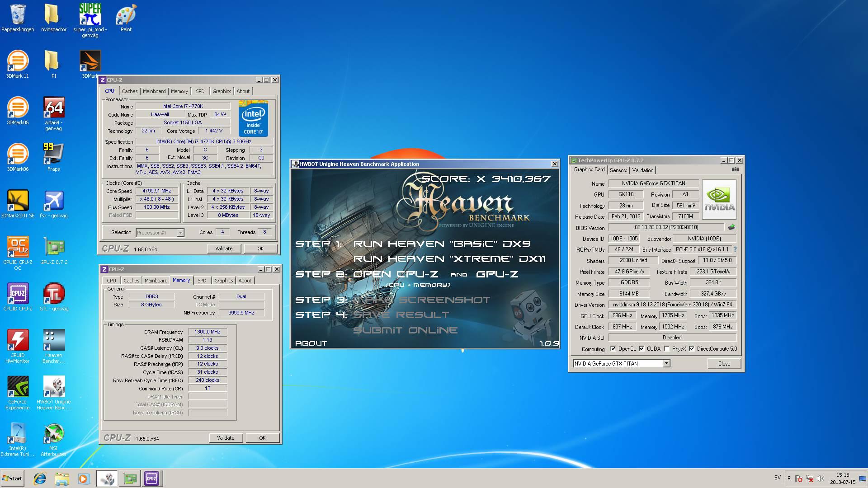Open Graphics tab in lower CPU-Z window
This screenshot has height=488, width=868.
tap(224, 281)
